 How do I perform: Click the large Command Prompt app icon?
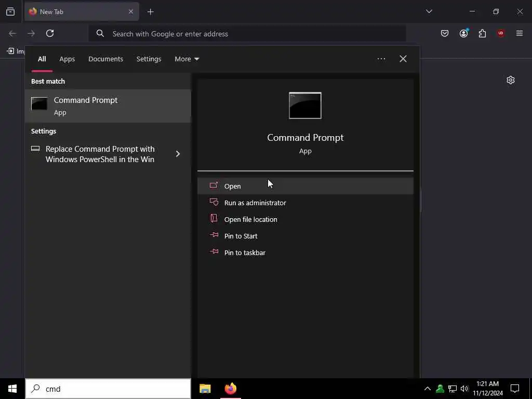(305, 105)
